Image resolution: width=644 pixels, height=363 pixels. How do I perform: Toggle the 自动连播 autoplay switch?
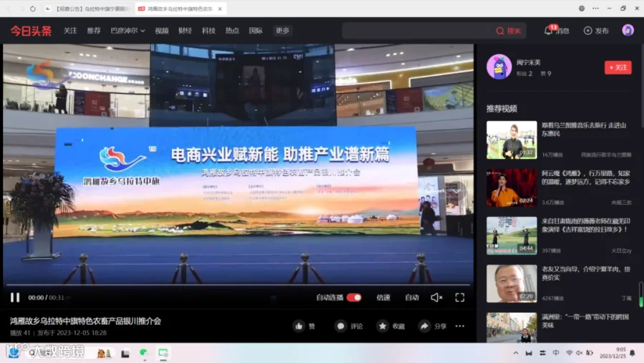(353, 297)
